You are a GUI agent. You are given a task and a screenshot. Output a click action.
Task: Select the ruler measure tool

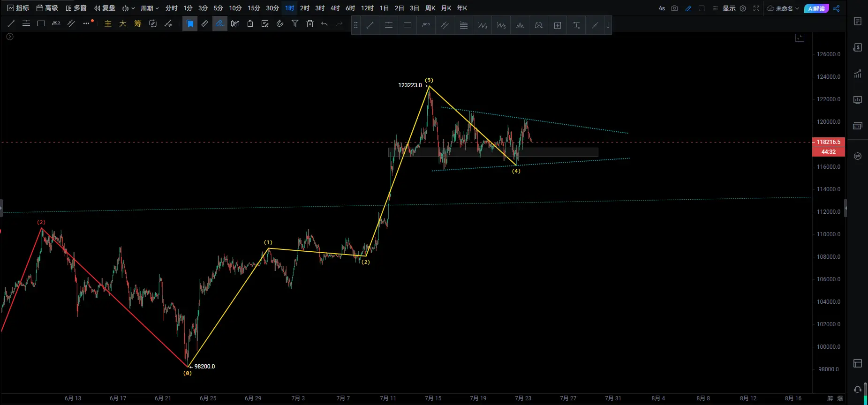click(205, 23)
